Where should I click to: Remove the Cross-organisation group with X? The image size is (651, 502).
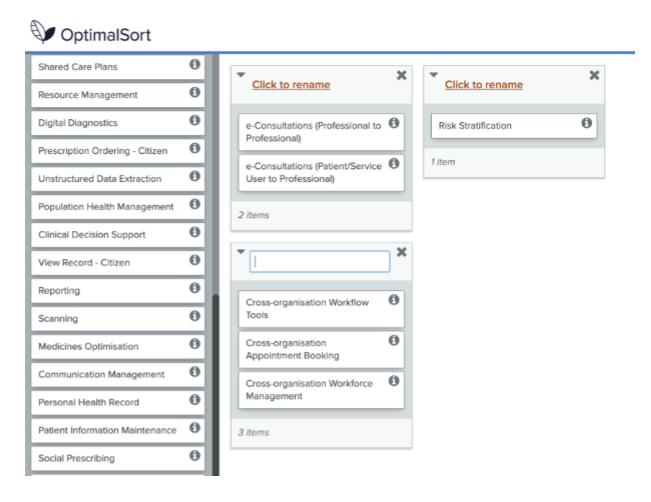pyautogui.click(x=401, y=252)
